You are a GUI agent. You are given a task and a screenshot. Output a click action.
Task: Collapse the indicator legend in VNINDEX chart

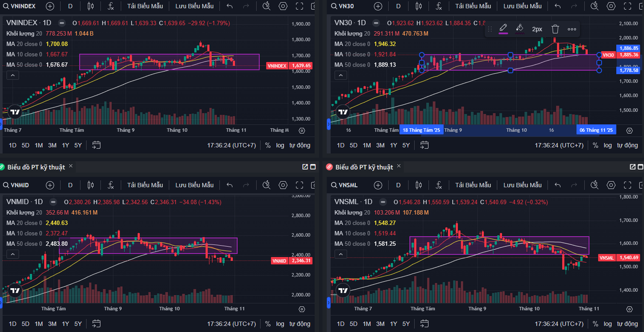coord(13,75)
